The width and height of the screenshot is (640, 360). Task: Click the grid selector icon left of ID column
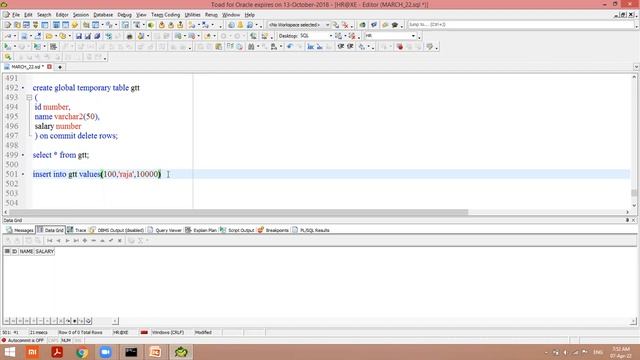click(7, 251)
